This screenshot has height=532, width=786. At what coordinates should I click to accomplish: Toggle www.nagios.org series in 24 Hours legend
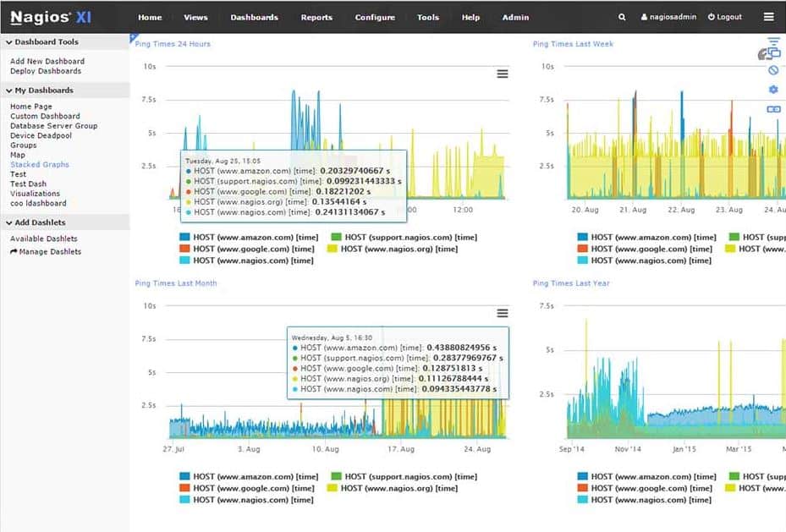tap(393, 249)
